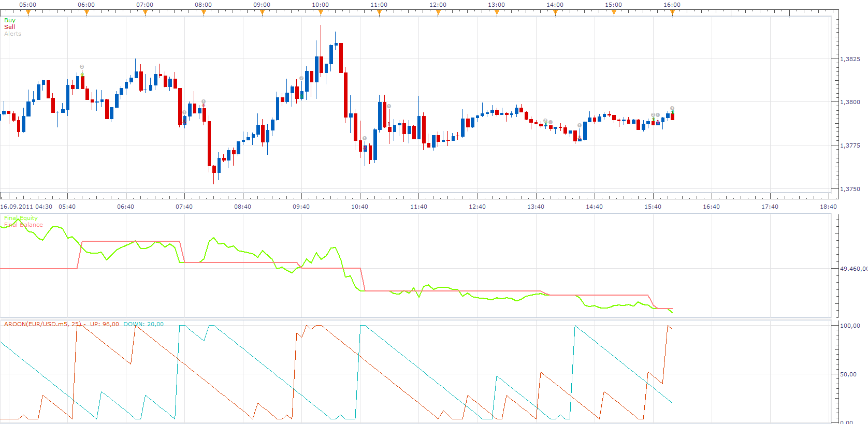868x424 pixels.
Task: Click the orange marker under 05:00
Action: coord(28,13)
